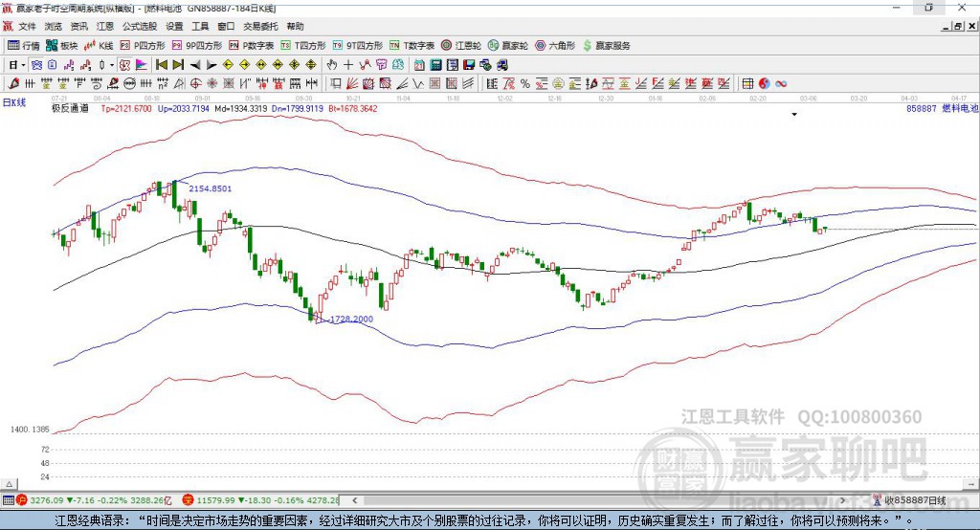Screen dimensions: 980x530
Task: Click the Up=2033.7194 indicator value
Action: point(183,108)
